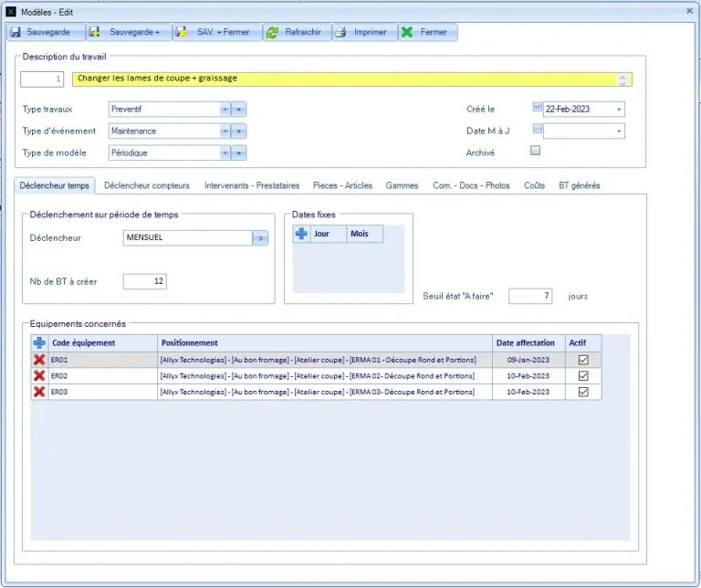This screenshot has height=588, width=701.
Task: Click the Nb de BT à créer field
Action: tap(145, 281)
